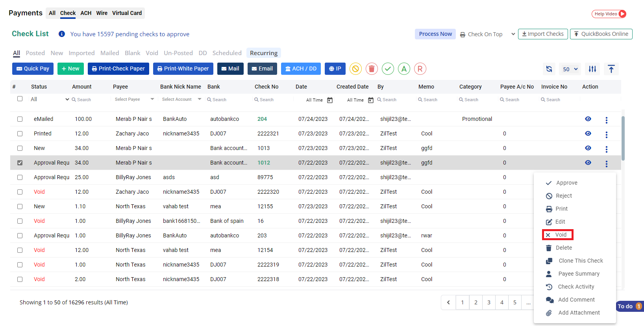View check 204 with eye icon
Screen dimensions: 644x326
coord(588,119)
